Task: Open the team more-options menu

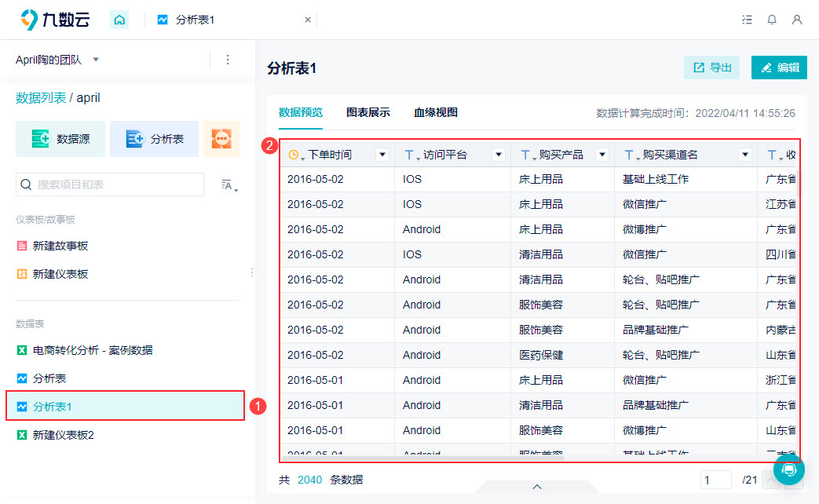Action: pyautogui.click(x=228, y=60)
